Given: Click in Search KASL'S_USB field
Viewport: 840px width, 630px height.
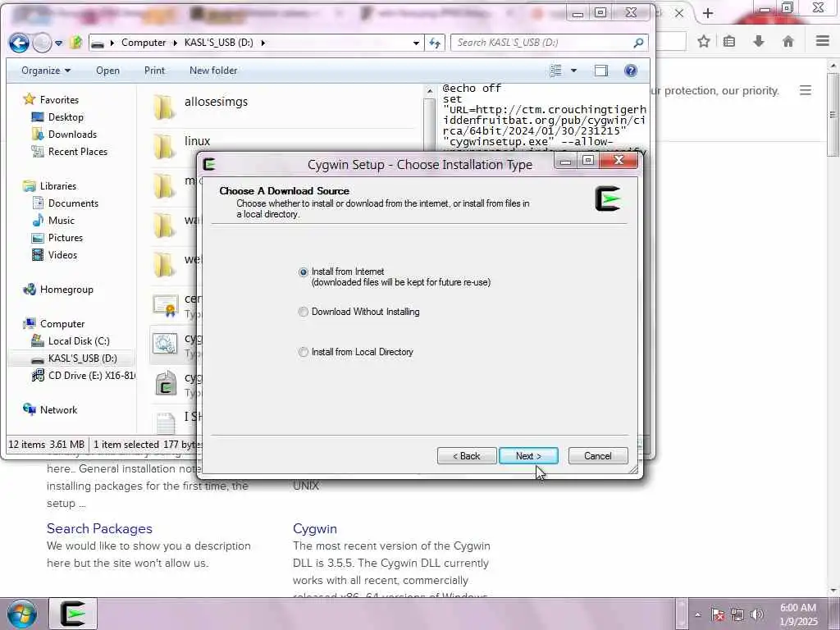Looking at the screenshot, I should (543, 43).
